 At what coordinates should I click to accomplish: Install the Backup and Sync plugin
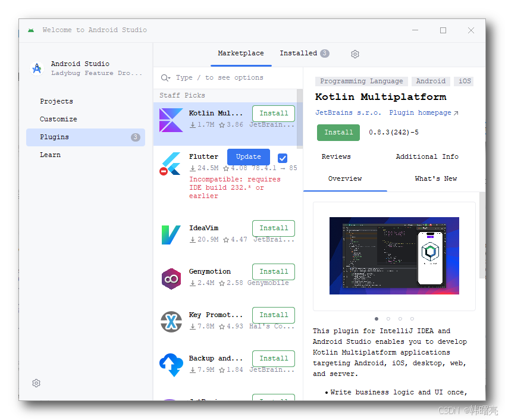click(x=274, y=359)
